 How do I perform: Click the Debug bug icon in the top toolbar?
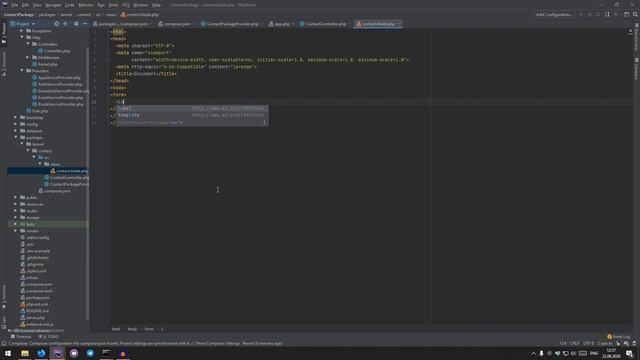[590, 14]
